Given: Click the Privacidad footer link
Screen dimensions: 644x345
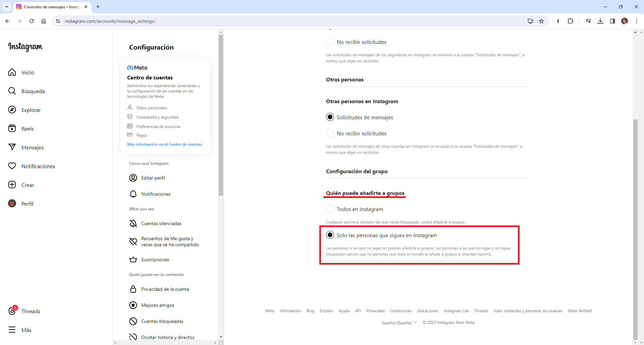Looking at the screenshot, I should click(x=375, y=311).
